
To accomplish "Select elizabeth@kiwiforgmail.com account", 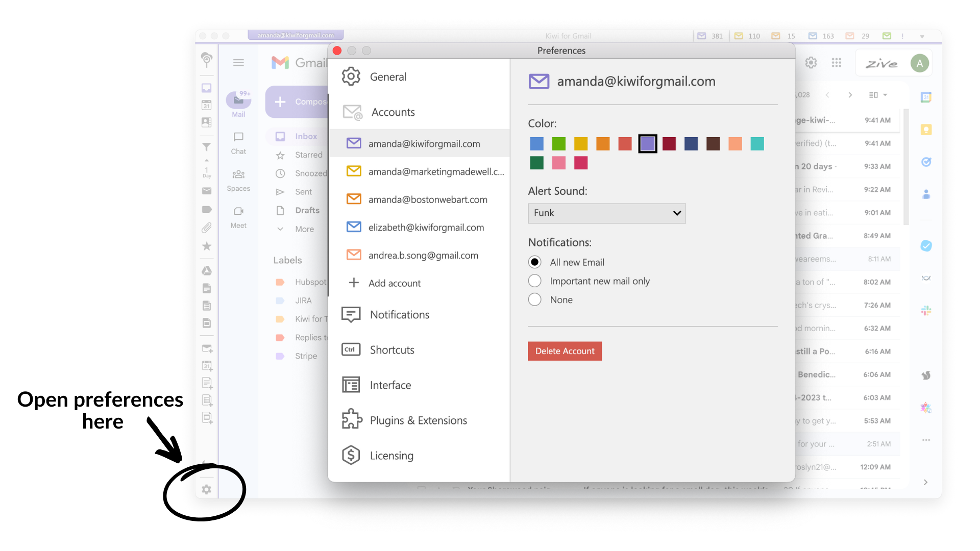I will (419, 227).
